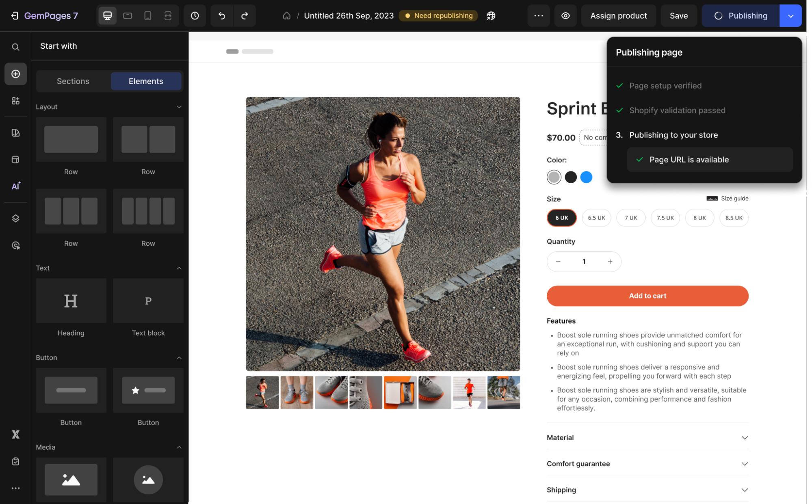
Task: Click the redo icon
Action: point(245,15)
